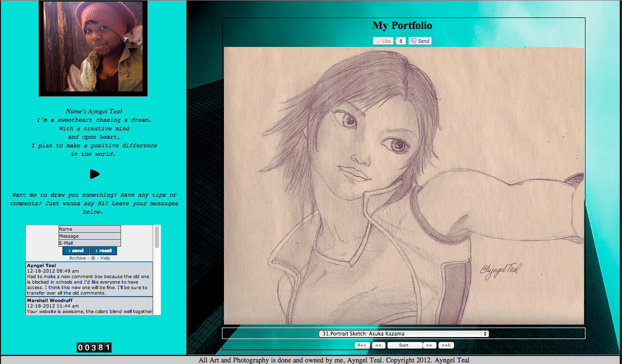Start the portfolio slideshow
Image resolution: width=622 pixels, height=364 pixels.
pos(404,345)
